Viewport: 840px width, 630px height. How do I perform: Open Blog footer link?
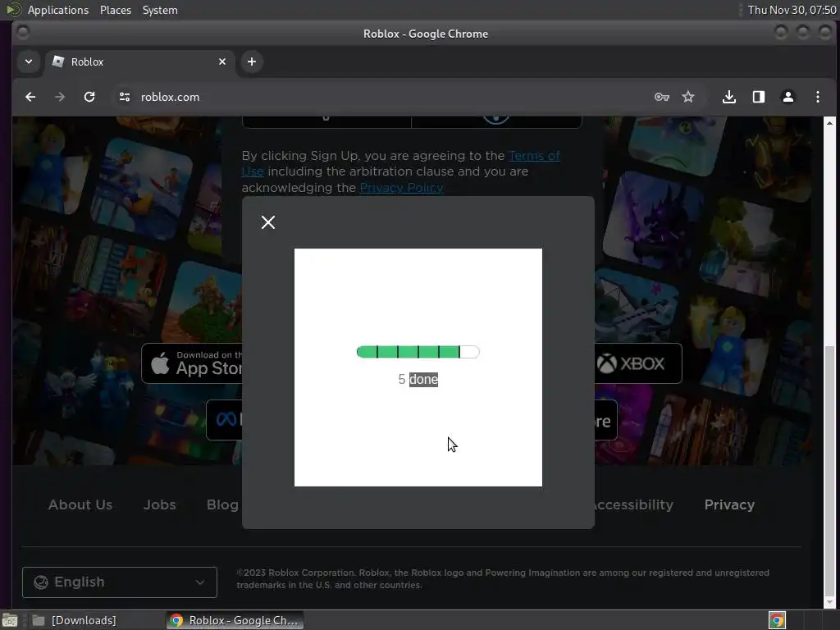(222, 504)
